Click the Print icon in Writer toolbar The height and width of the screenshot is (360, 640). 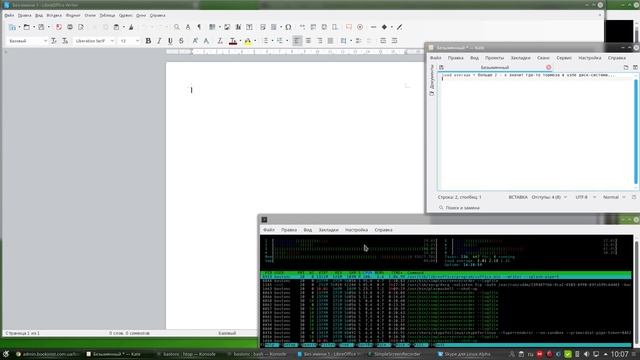coord(70,27)
